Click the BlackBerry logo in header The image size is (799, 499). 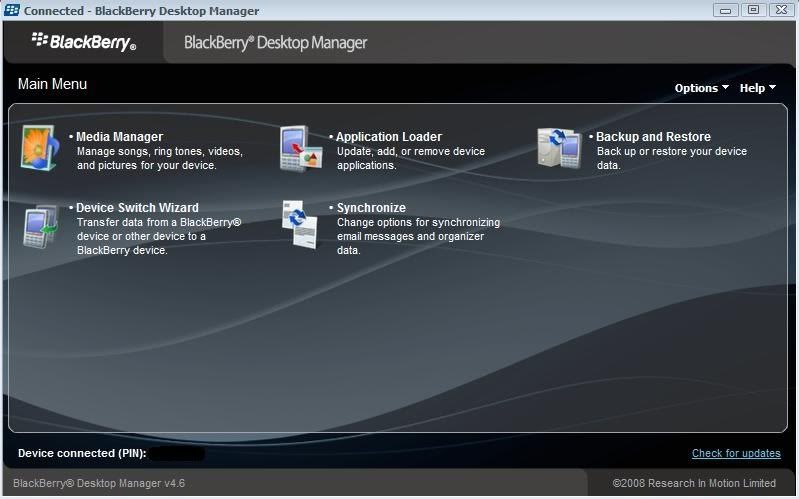(x=84, y=42)
